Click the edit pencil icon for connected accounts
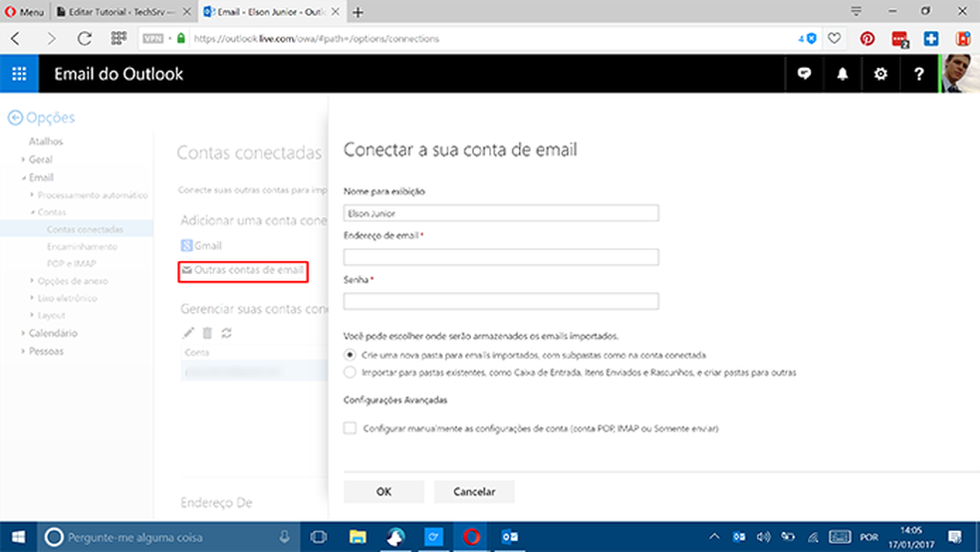The width and height of the screenshot is (980, 552). 188,333
